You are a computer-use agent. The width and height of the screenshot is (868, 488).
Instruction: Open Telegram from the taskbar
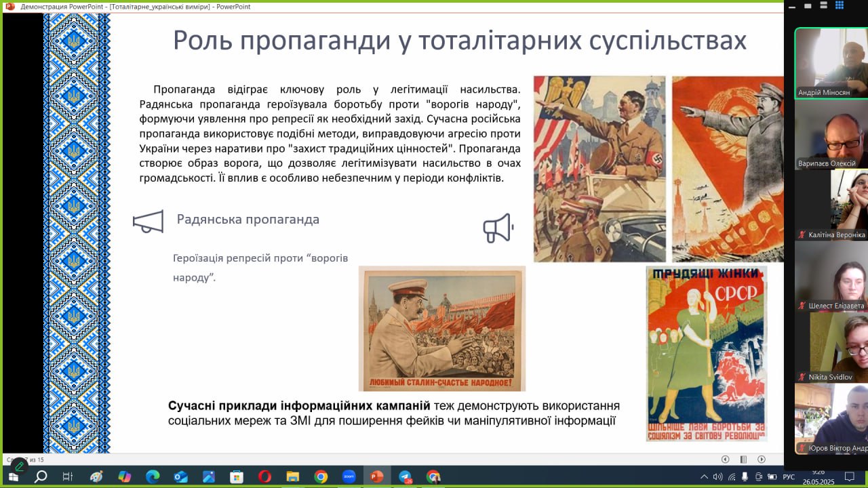click(x=406, y=476)
